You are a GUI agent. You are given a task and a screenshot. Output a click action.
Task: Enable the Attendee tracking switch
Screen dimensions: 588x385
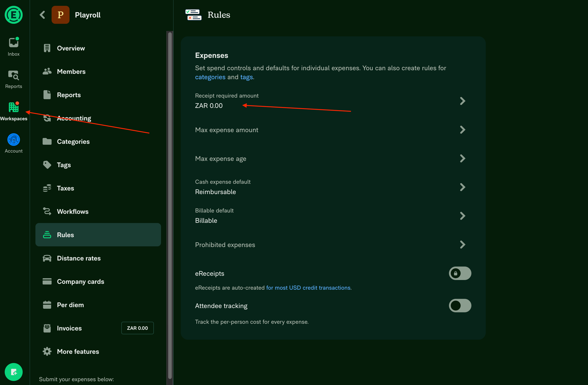tap(460, 306)
